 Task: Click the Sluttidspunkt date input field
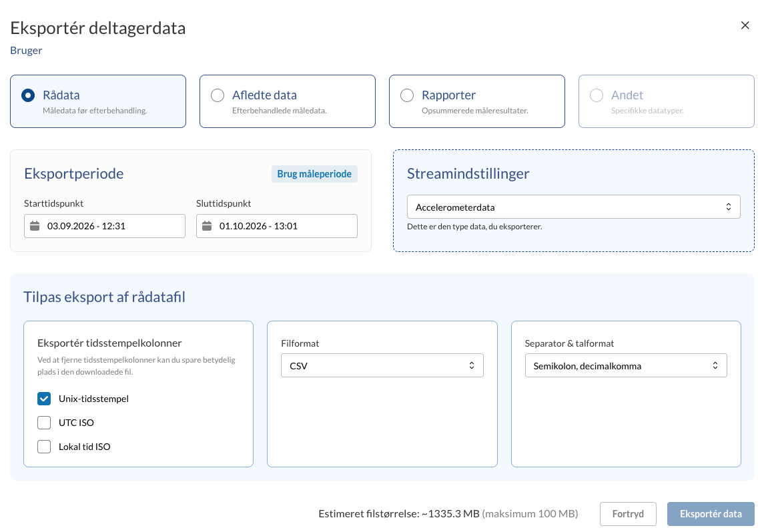pyautogui.click(x=277, y=226)
